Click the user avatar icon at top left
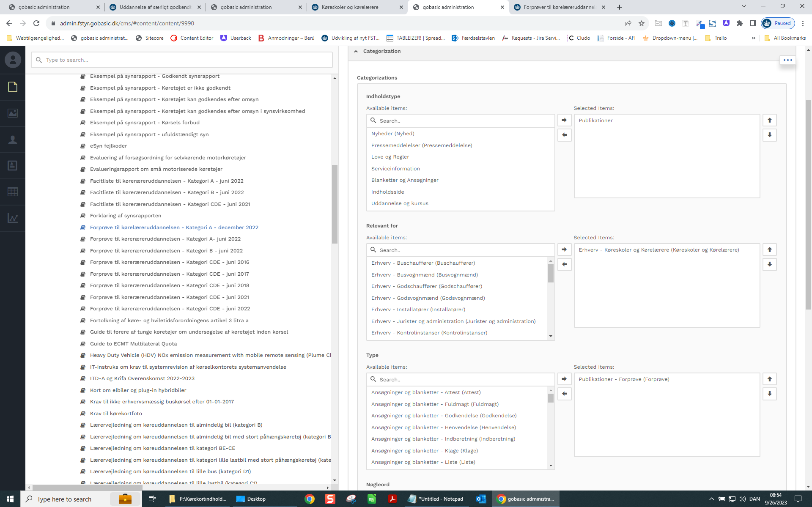The height and width of the screenshot is (507, 812). [13, 60]
